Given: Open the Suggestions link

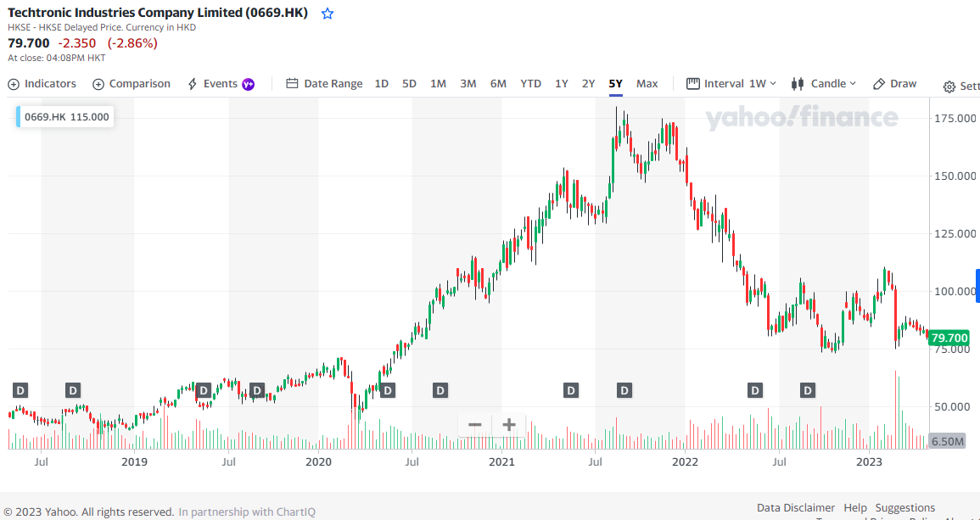Looking at the screenshot, I should tap(905, 507).
